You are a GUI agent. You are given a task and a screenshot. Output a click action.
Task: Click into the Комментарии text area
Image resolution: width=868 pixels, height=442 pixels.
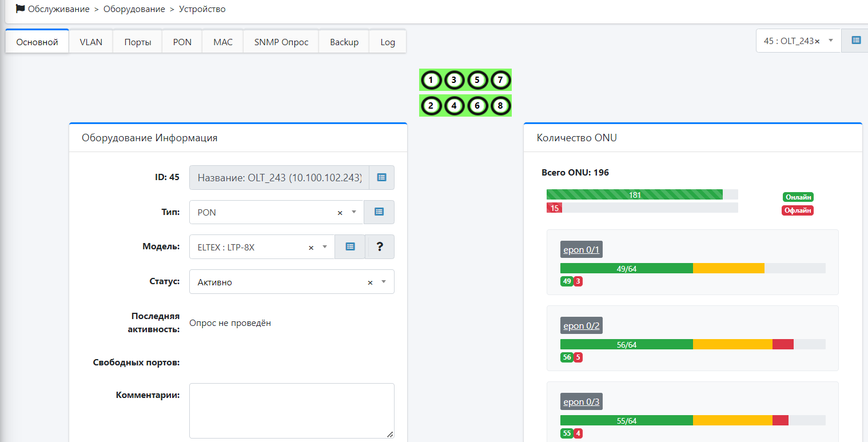point(292,411)
